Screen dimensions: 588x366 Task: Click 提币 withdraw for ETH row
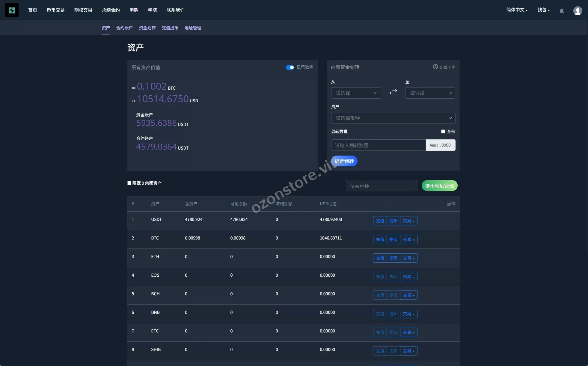tap(393, 258)
